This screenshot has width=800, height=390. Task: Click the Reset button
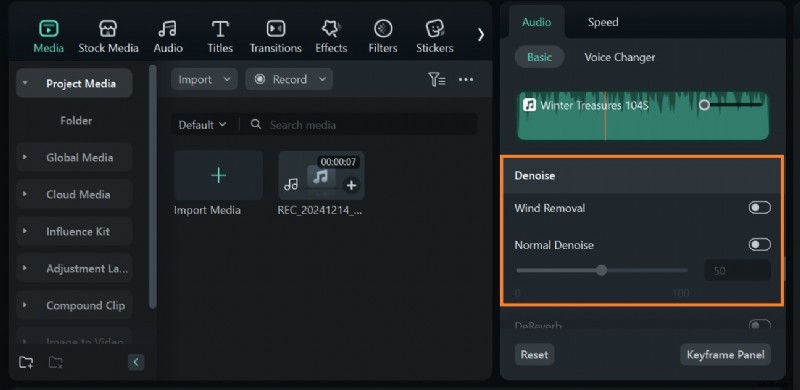click(x=534, y=354)
